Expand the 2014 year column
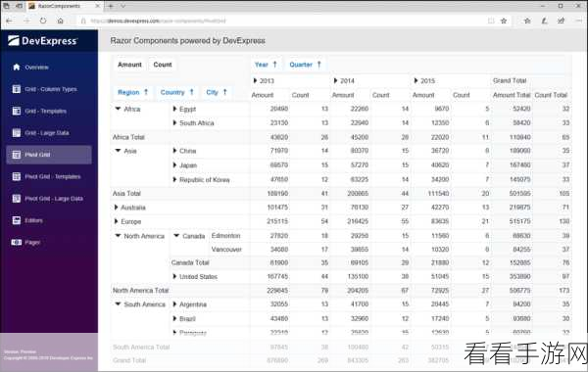The height and width of the screenshot is (372, 588). pos(335,80)
